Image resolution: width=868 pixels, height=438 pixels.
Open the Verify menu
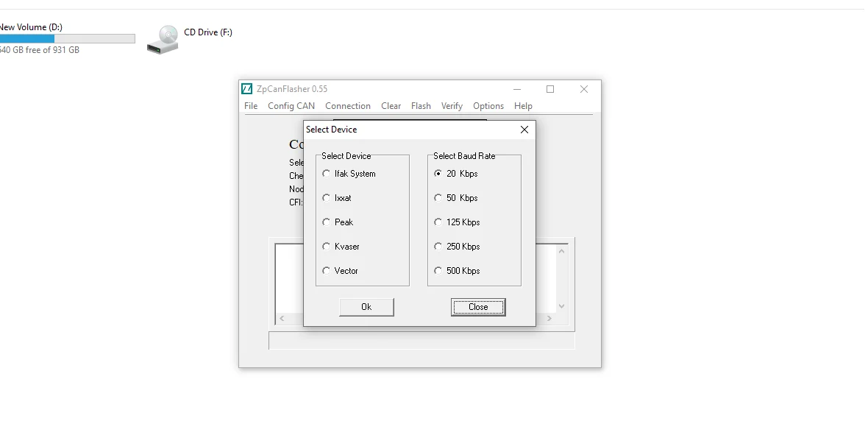(452, 106)
